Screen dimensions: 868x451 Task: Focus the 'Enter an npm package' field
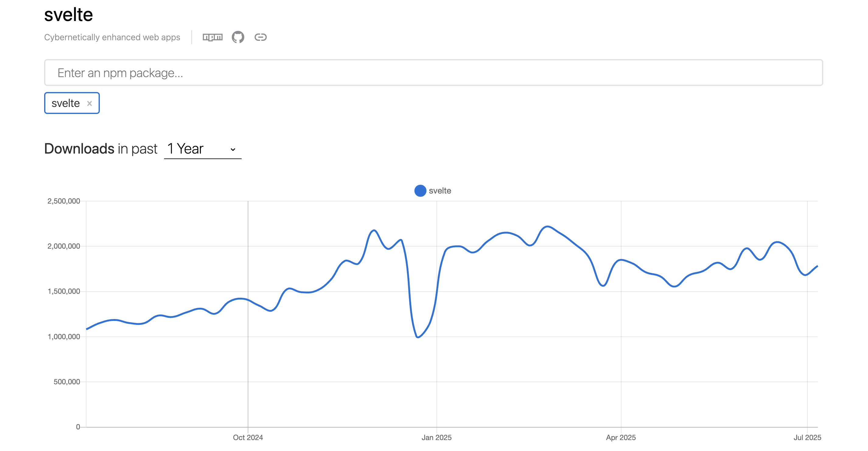433,73
